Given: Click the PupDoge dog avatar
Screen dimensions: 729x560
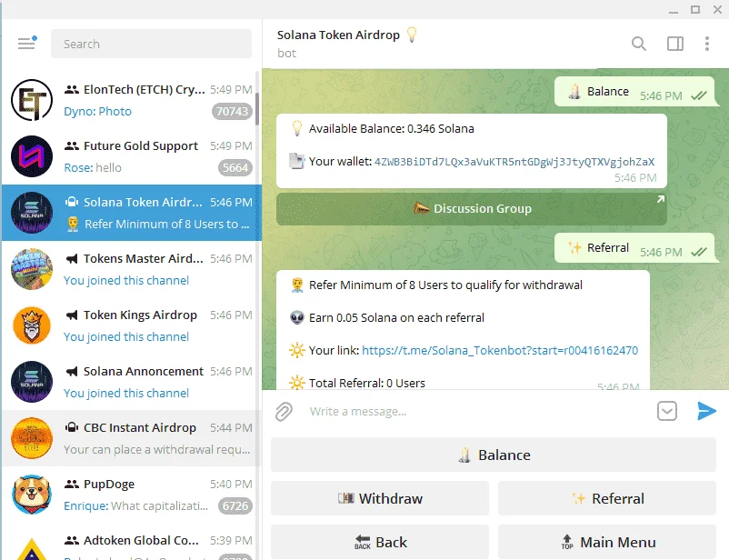Looking at the screenshot, I should click(x=32, y=495).
